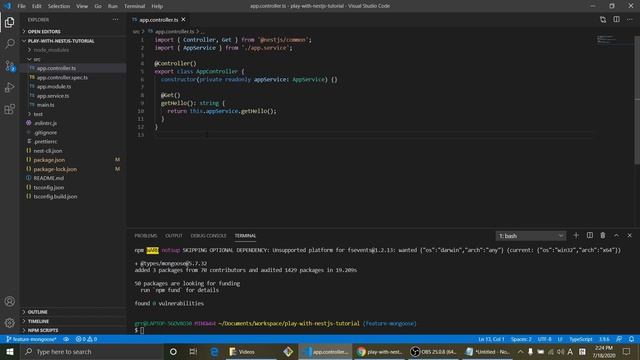Expand the NPM Scripts section
This screenshot has width=640, height=360.
(73, 330)
